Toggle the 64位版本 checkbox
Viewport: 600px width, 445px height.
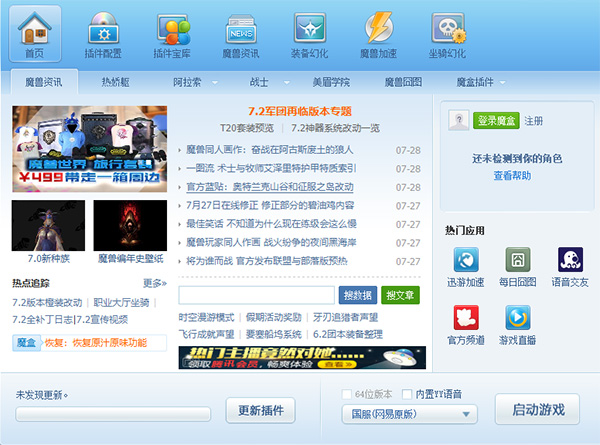pyautogui.click(x=346, y=394)
